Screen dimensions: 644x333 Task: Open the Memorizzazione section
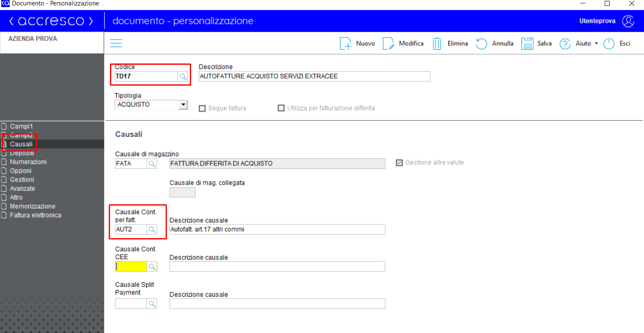(33, 206)
